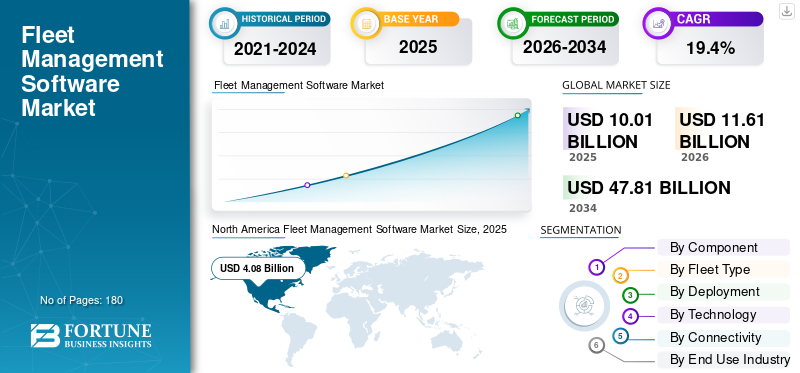
Task: Click numbered circle 1 in segmentation
Action: tap(596, 267)
